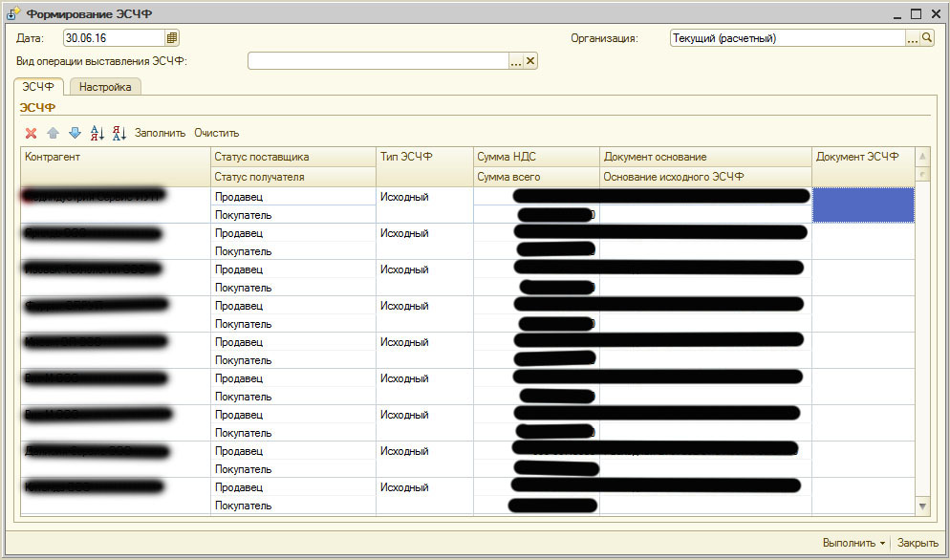Sort table ascending A-Я
The width and height of the screenshot is (950, 560).
[x=97, y=133]
